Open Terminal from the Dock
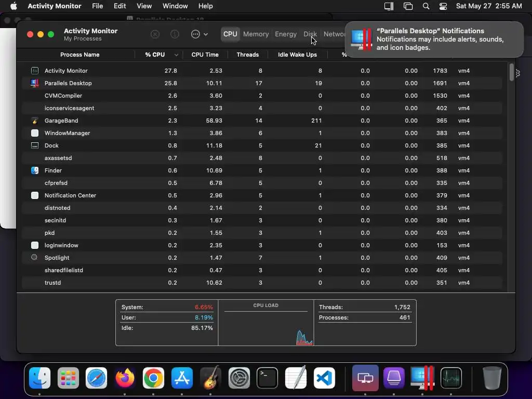 coord(268,378)
